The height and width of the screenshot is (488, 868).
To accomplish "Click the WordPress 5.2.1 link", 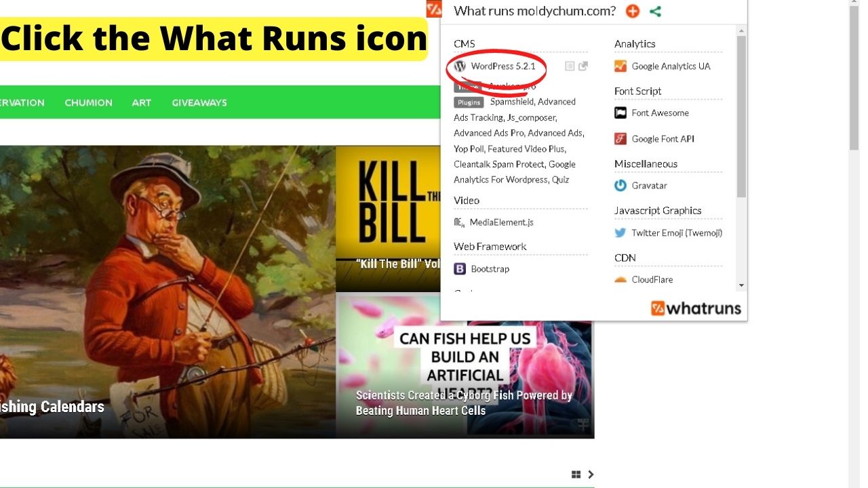I will pos(503,66).
